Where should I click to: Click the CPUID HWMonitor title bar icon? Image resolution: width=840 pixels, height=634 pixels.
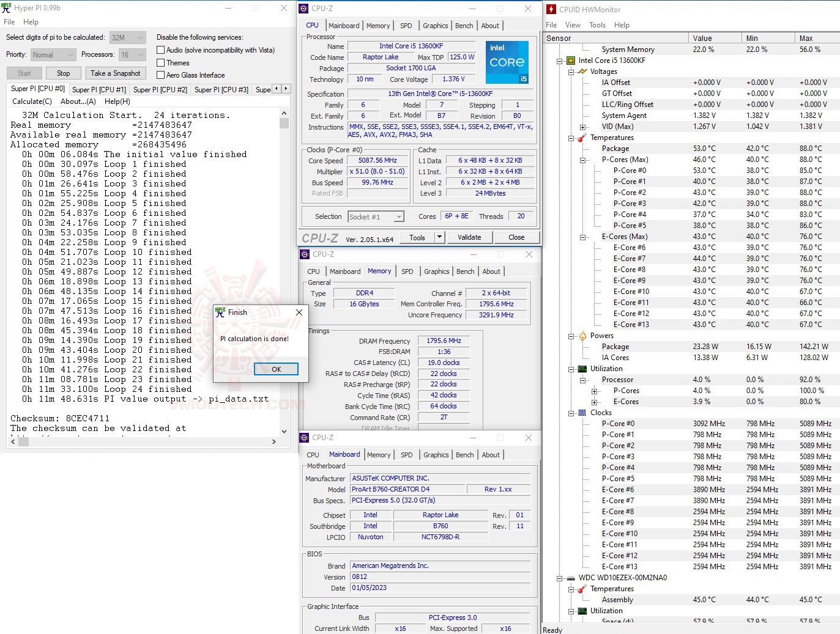[551, 9]
